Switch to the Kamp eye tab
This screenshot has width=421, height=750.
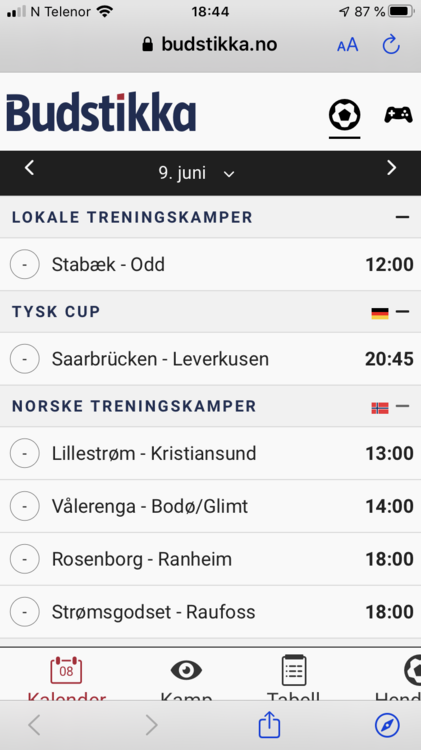click(x=186, y=679)
